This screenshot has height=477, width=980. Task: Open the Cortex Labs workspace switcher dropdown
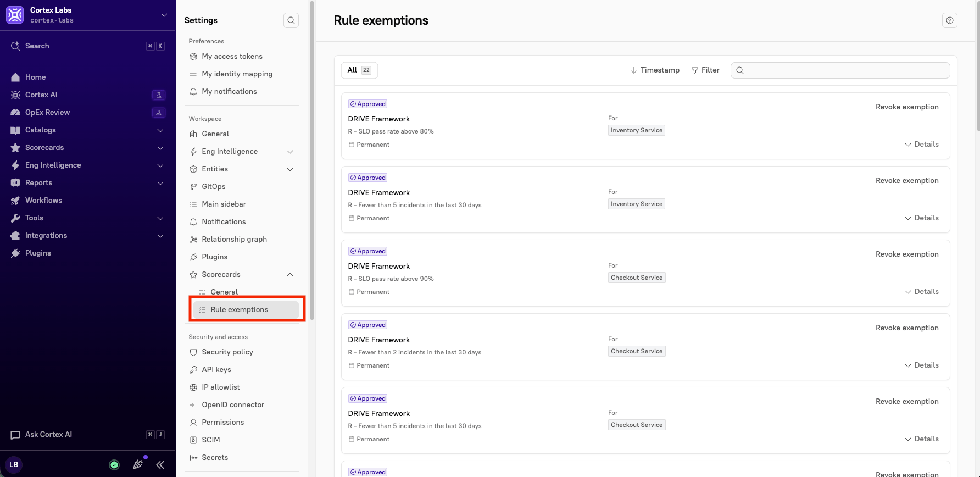pos(164,15)
